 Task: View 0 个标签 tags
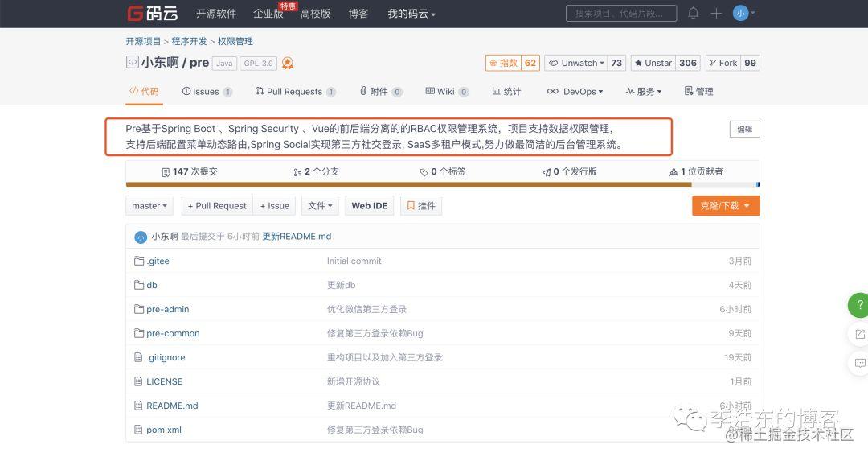click(443, 171)
